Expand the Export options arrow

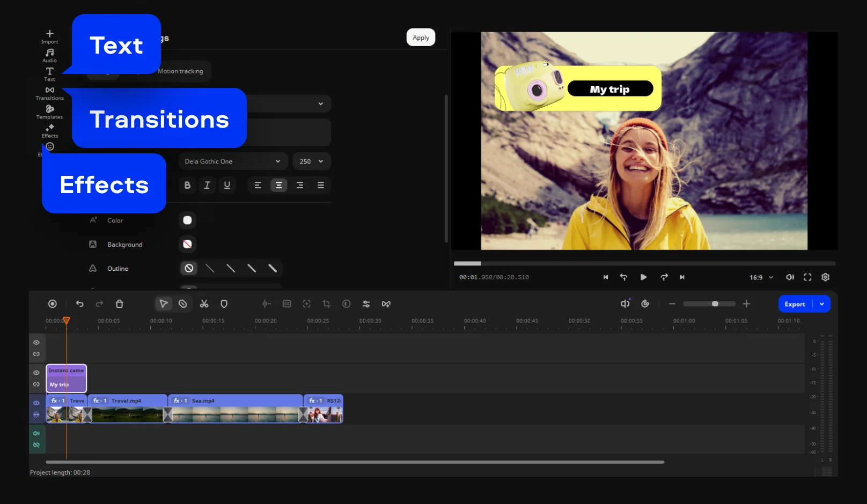pyautogui.click(x=822, y=304)
